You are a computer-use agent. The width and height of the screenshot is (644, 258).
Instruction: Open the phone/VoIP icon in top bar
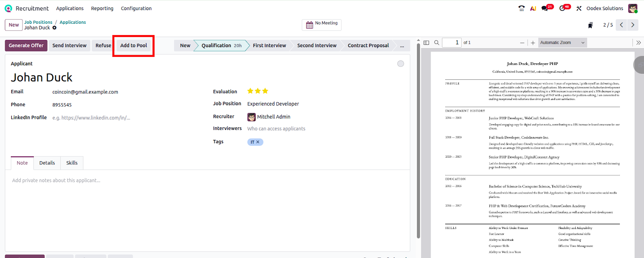(522, 8)
